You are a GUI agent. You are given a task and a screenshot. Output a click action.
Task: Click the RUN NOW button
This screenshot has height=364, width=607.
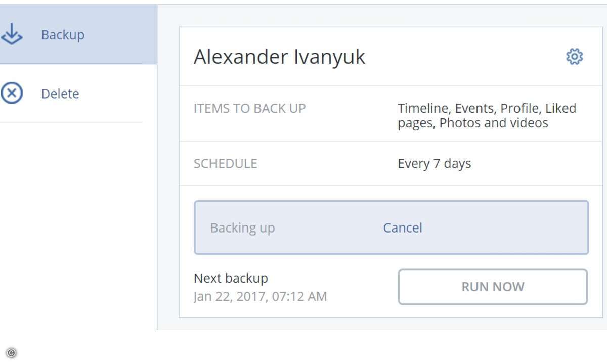tap(493, 287)
